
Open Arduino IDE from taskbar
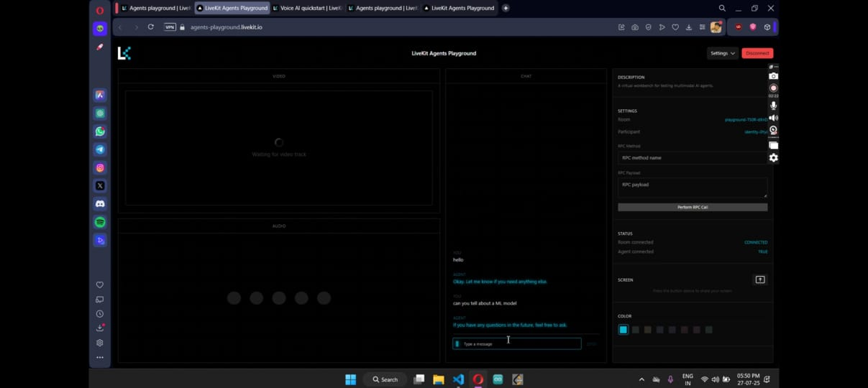click(x=498, y=379)
